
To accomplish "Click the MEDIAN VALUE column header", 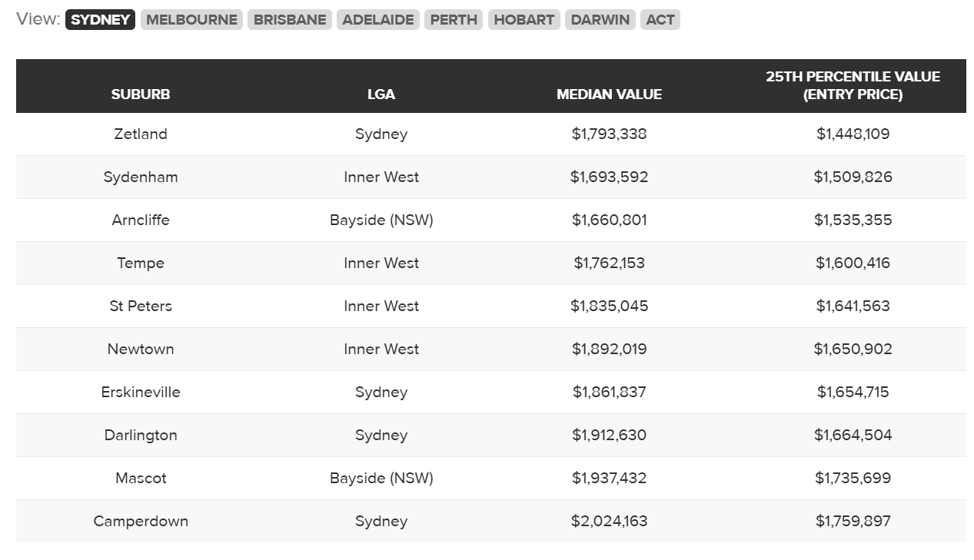I will [609, 94].
